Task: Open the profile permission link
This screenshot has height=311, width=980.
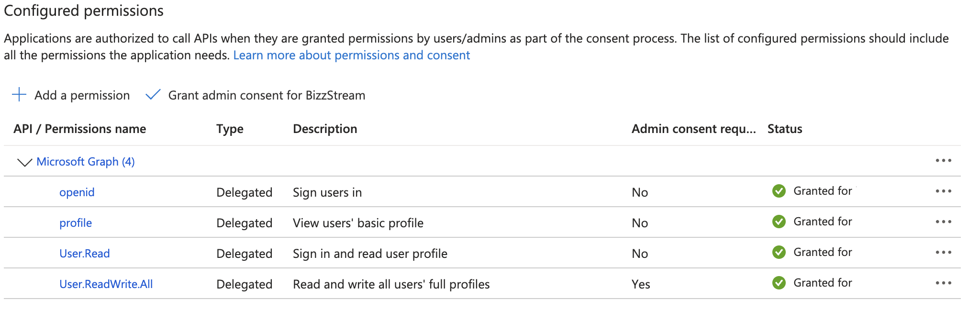Action: click(x=76, y=223)
